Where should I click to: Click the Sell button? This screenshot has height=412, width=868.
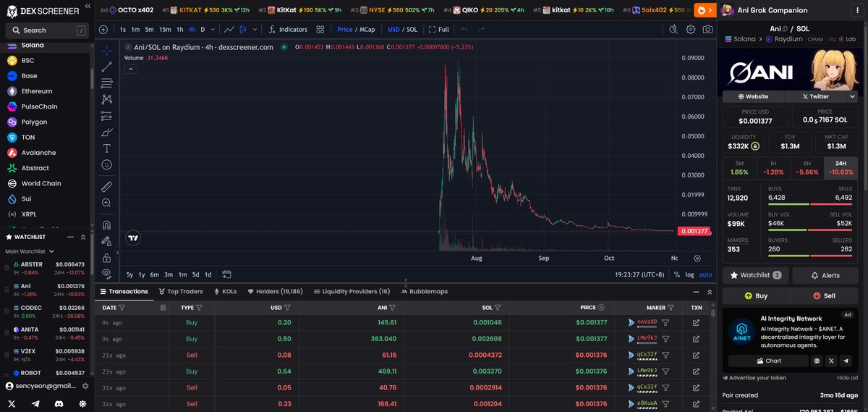coord(825,295)
